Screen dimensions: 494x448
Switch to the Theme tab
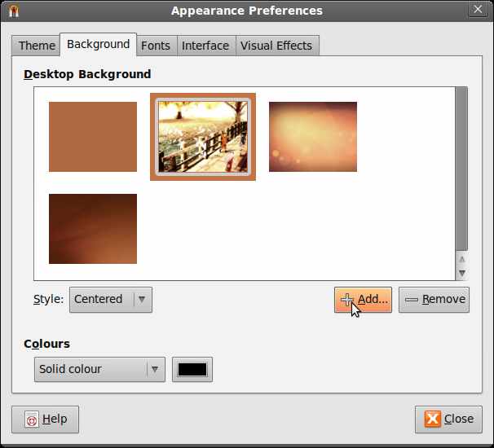tap(37, 46)
